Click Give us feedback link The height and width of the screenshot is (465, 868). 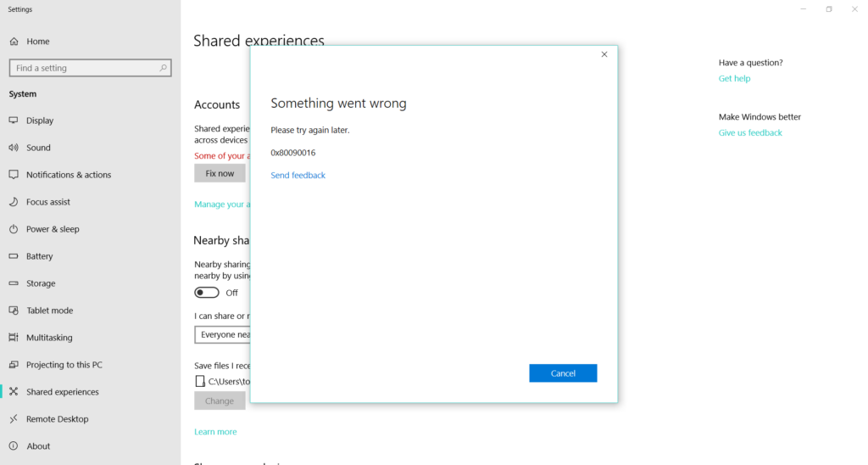pyautogui.click(x=750, y=133)
